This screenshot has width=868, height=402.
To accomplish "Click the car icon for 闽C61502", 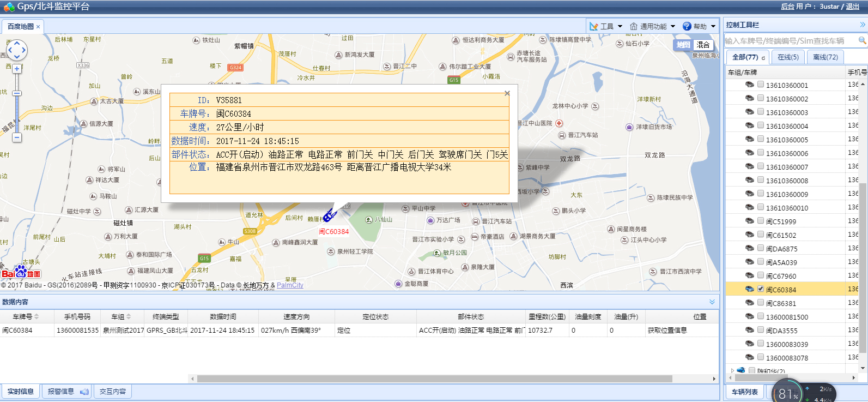I will (750, 235).
